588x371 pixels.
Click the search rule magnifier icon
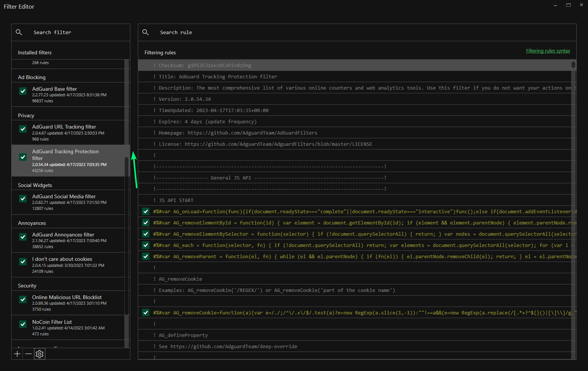145,32
